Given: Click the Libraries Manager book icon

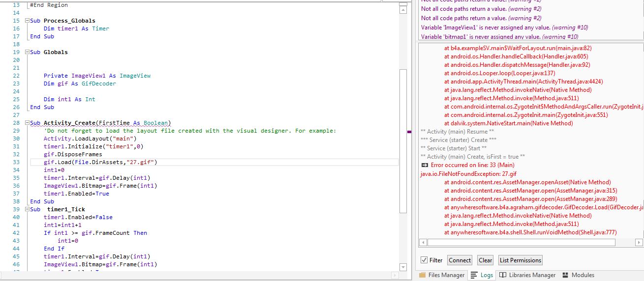Looking at the screenshot, I should (502, 275).
